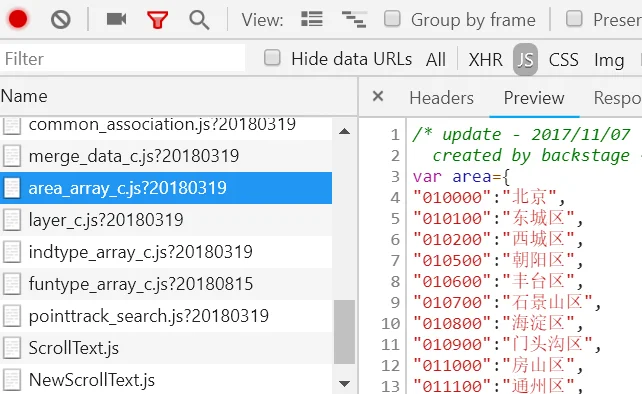642x394 pixels.
Task: Click the request list scrollbar thumb
Action: click(x=344, y=332)
